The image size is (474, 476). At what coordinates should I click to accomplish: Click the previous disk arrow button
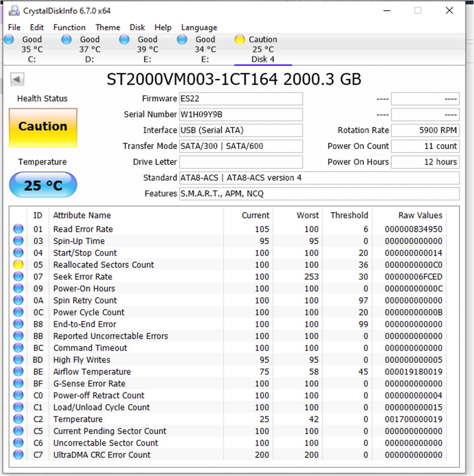tap(17, 80)
